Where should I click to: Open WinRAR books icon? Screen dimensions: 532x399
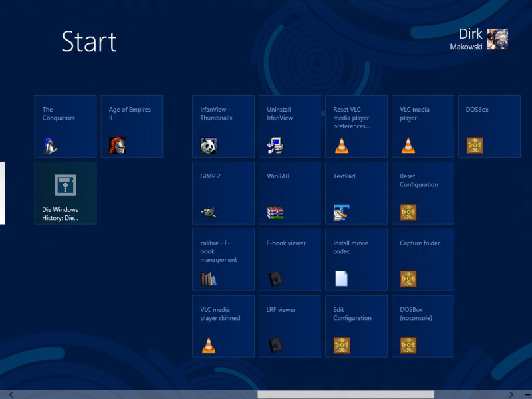tap(275, 213)
